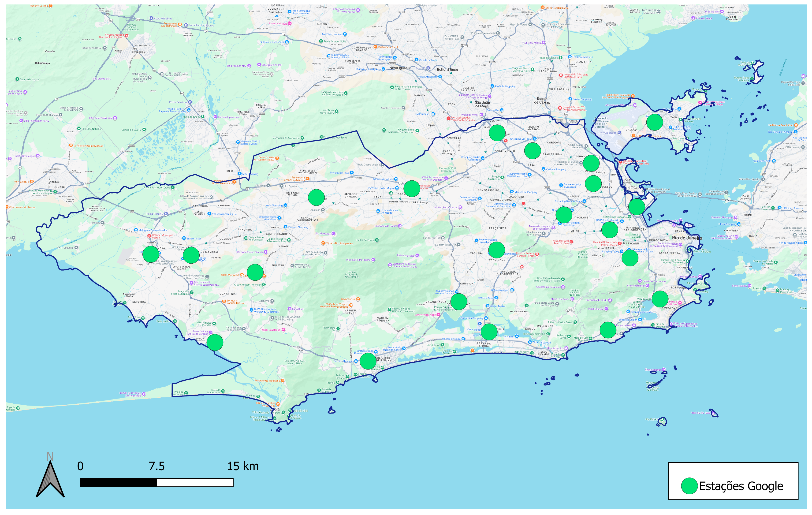812x515 pixels.
Task: Select the westernmost green station near Santa Cruz
Action: (x=151, y=254)
